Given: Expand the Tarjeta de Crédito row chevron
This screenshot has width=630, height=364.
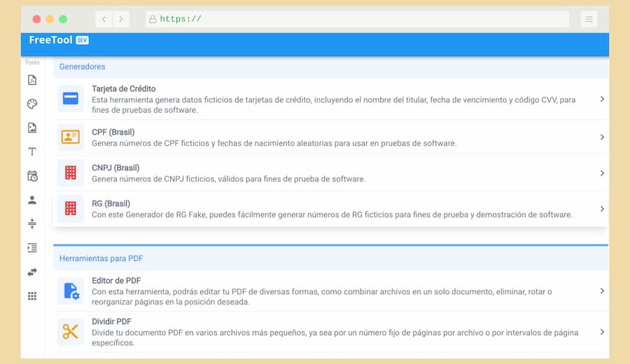Looking at the screenshot, I should point(602,99).
